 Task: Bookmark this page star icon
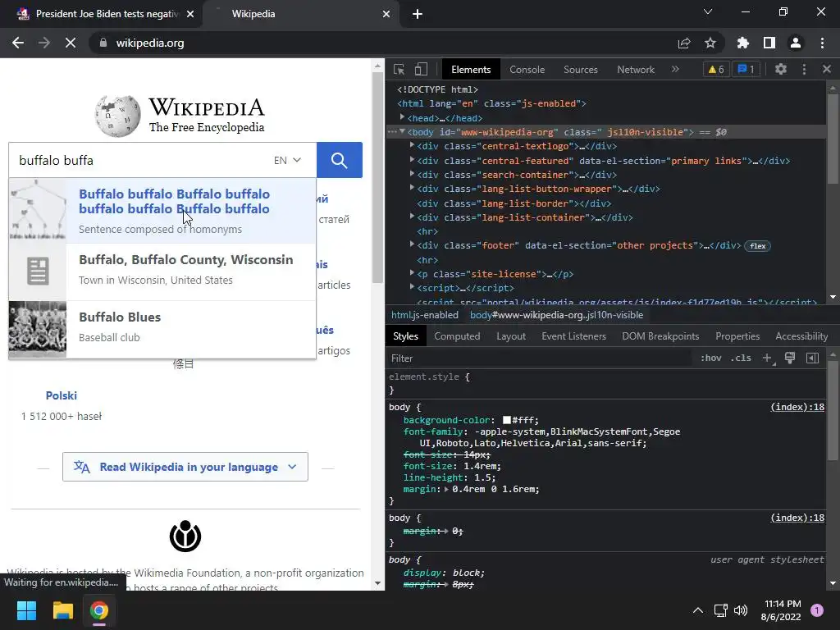(710, 43)
